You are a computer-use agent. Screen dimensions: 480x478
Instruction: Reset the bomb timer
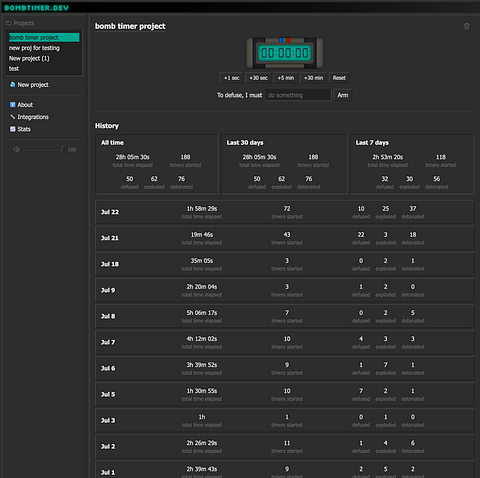pos(339,78)
